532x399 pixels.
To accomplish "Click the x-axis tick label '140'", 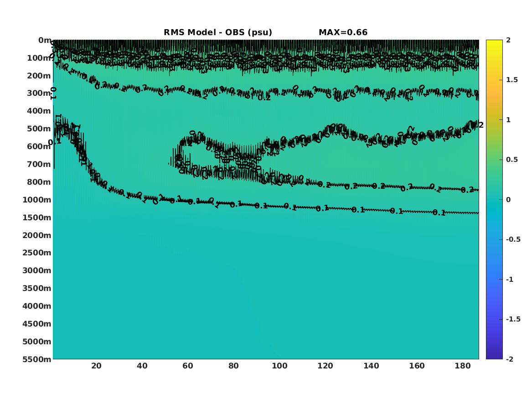I will point(371,366).
